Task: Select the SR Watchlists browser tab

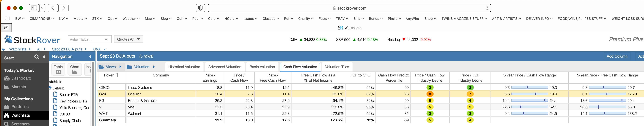Action: [x=349, y=28]
